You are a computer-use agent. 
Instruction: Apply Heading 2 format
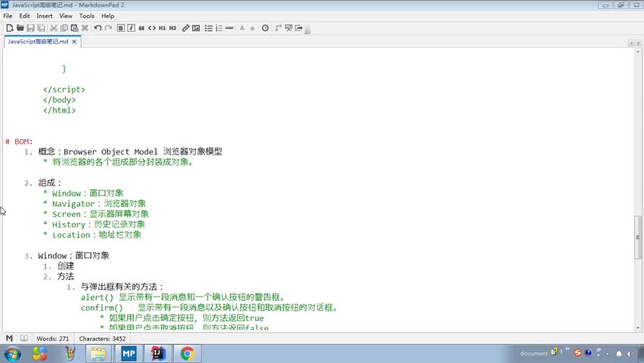click(173, 28)
